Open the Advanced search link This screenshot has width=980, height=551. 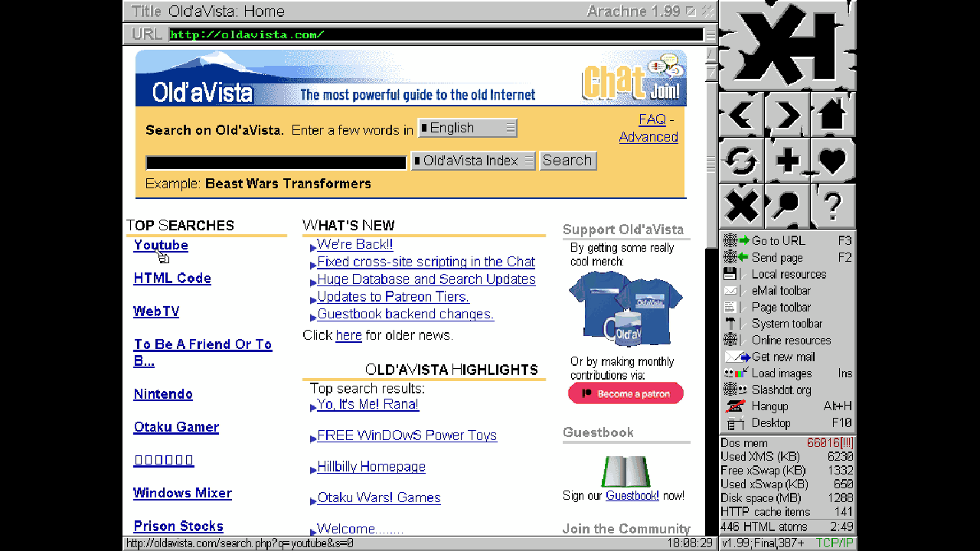(648, 137)
